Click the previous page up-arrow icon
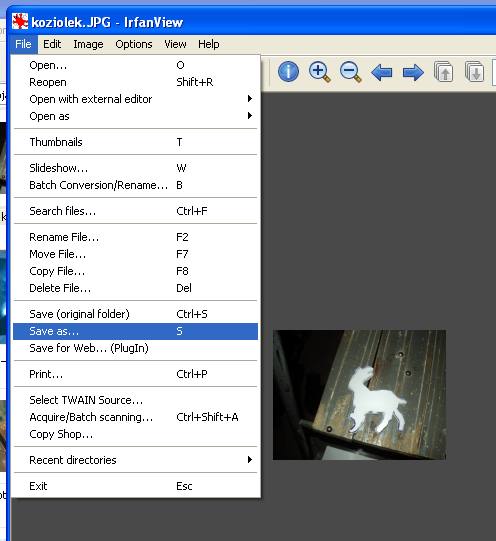Image resolution: width=496 pixels, height=541 pixels. [x=444, y=72]
